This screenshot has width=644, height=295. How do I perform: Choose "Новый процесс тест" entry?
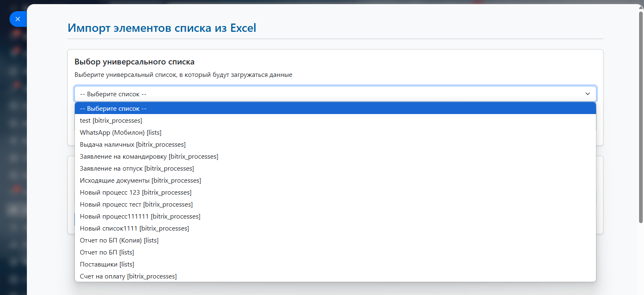coord(136,205)
